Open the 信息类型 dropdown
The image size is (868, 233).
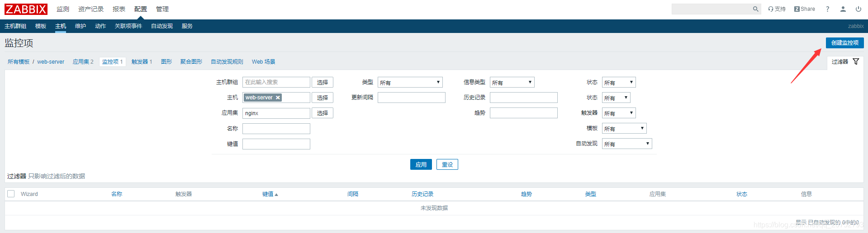click(x=512, y=82)
